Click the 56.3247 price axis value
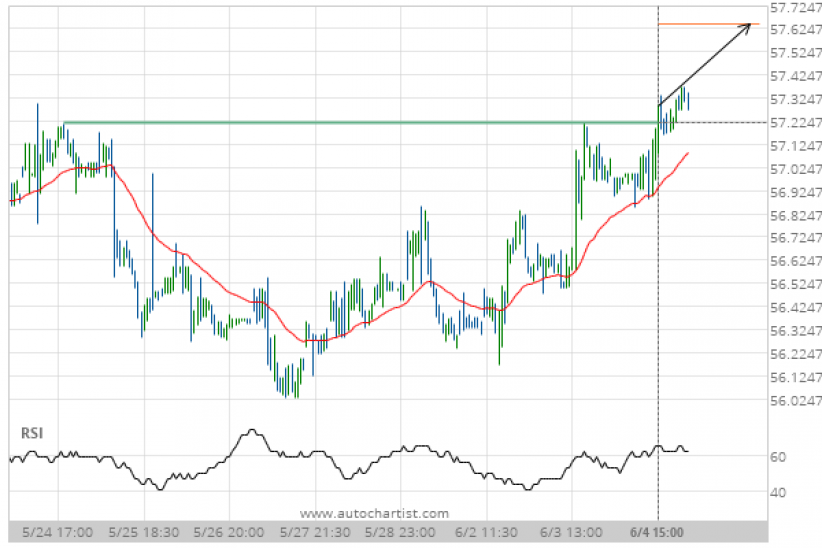 [x=796, y=331]
